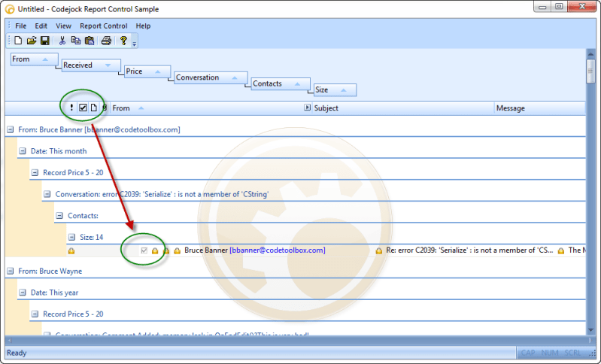Click the importance exclamation column header
This screenshot has height=364, width=601.
click(71, 108)
